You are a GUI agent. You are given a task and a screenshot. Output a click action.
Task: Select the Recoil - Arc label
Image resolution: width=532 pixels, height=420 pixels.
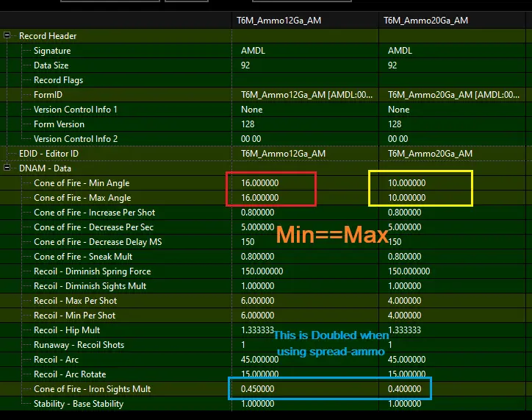click(x=56, y=360)
